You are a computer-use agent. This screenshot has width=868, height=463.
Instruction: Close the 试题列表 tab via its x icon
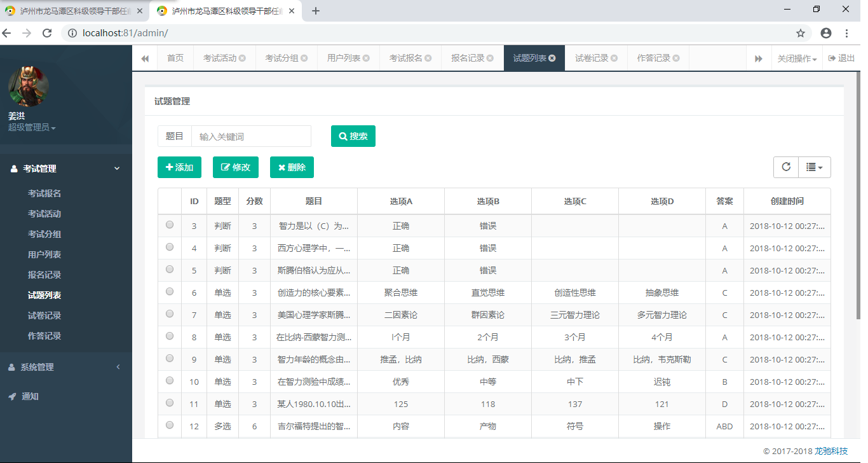click(552, 59)
